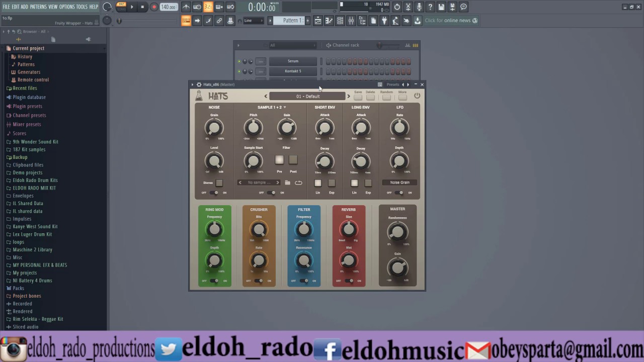Open the Plugin picker plug icon
The height and width of the screenshot is (362, 644).
tap(384, 21)
